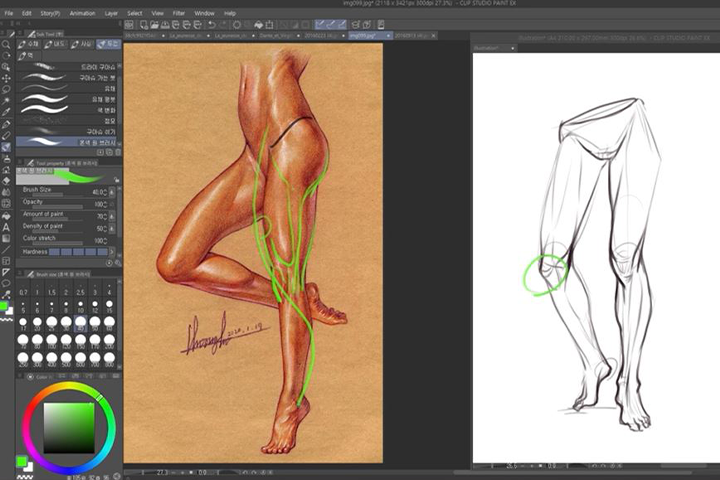Toggle lock icon in Tool property preview
The image size is (720, 480).
[x=117, y=180]
